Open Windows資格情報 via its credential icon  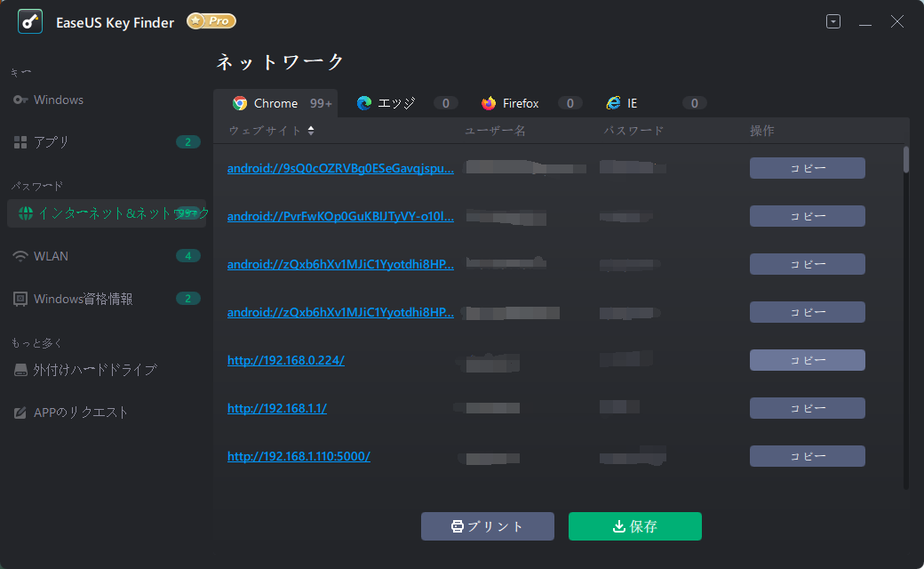point(20,299)
